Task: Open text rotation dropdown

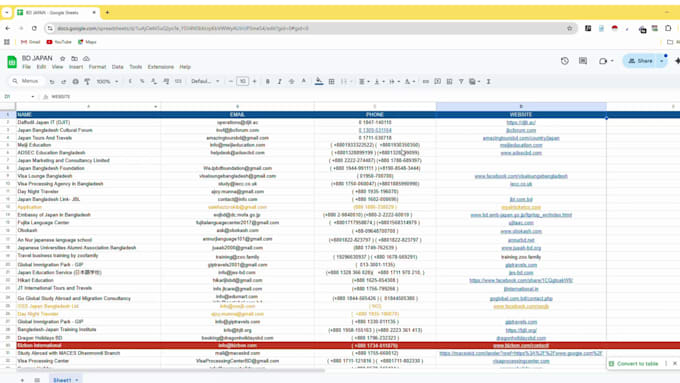Action: coord(410,82)
